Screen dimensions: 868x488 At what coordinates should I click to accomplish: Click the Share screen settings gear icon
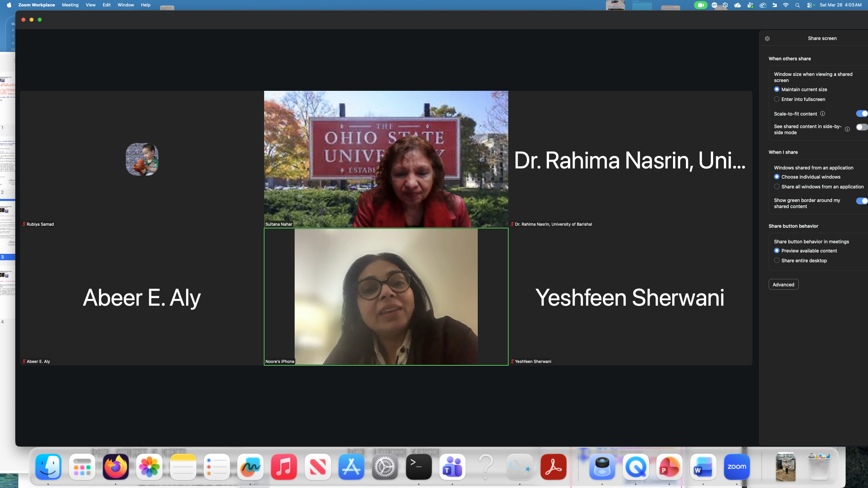click(767, 39)
